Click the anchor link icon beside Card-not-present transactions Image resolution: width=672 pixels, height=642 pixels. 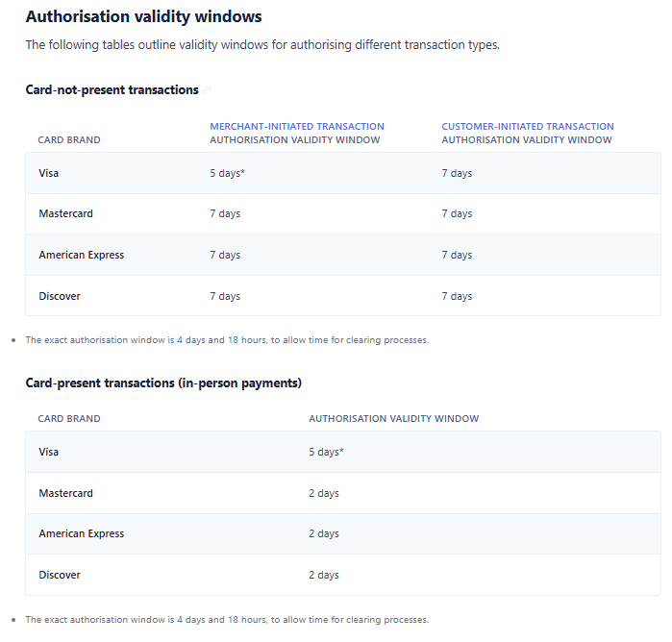click(x=207, y=90)
